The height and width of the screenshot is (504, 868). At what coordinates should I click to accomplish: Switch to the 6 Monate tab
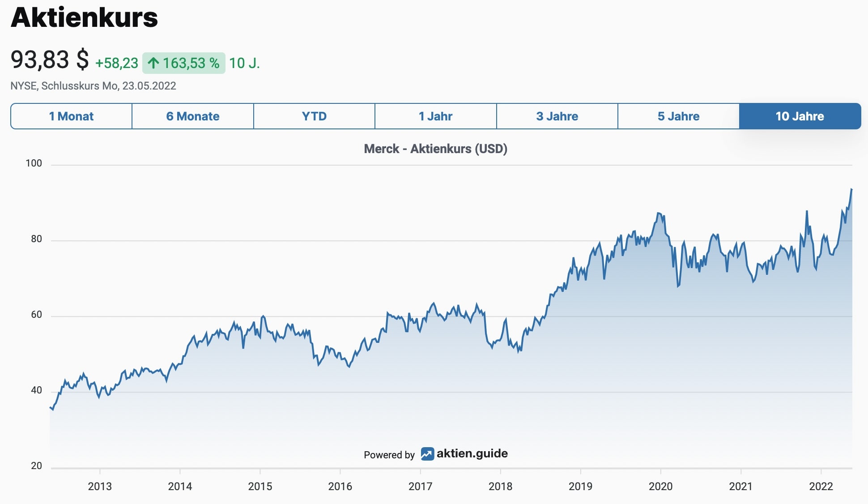coord(193,116)
